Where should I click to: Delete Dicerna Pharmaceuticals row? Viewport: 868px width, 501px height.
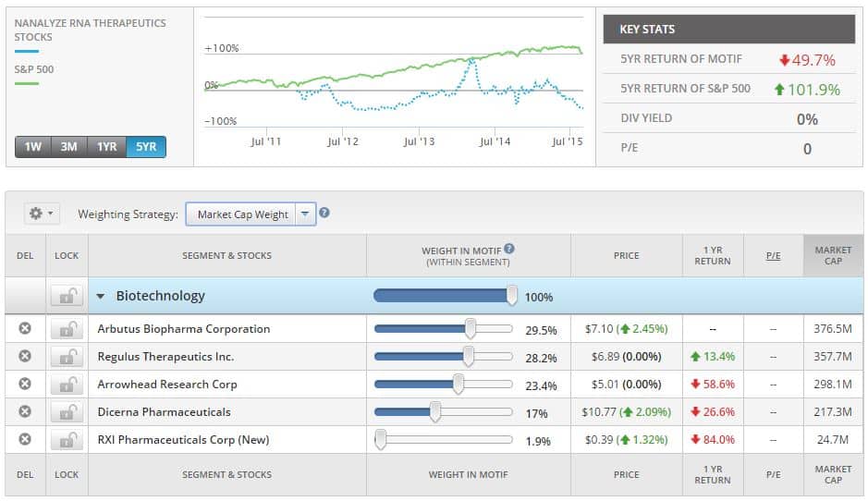[x=25, y=412]
